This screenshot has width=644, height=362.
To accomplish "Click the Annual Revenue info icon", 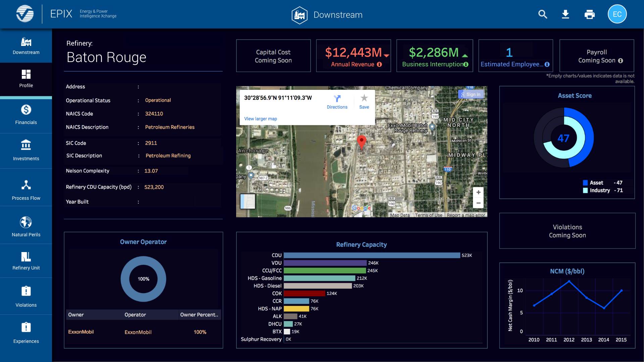I will [x=379, y=64].
